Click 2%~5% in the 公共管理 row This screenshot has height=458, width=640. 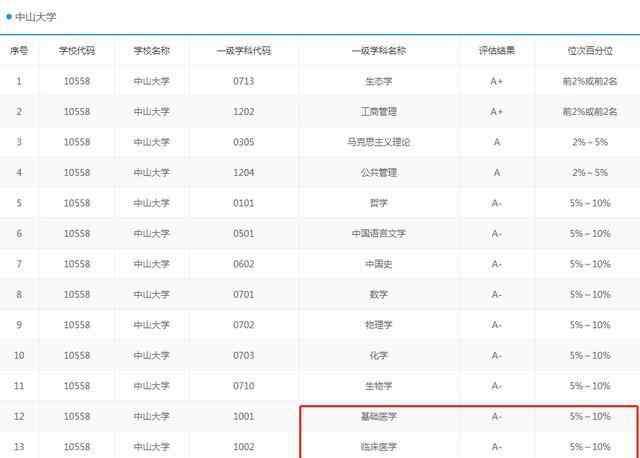[x=590, y=173]
